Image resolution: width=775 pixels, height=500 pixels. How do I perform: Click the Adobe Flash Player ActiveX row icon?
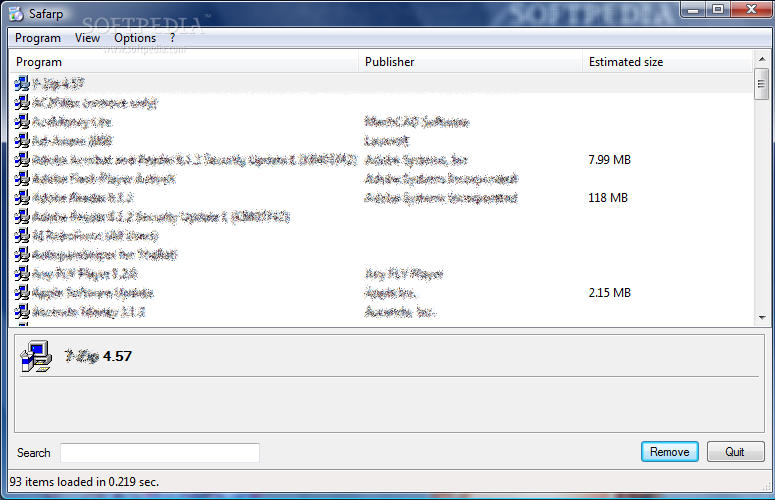22,178
